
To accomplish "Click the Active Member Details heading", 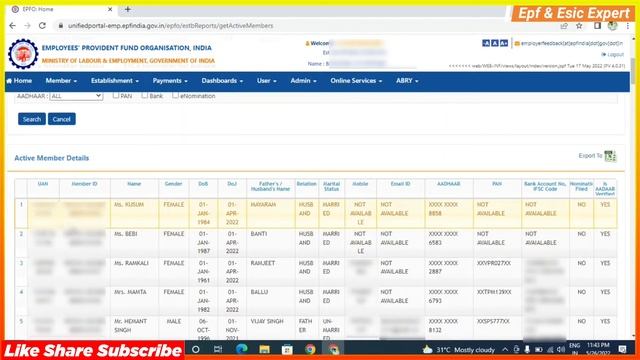I will point(51,158).
